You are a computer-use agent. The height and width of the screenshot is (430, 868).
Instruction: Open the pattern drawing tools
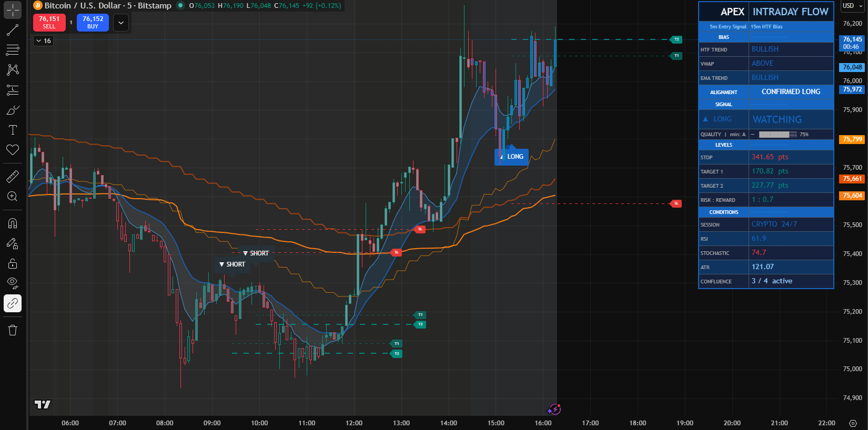coord(13,70)
